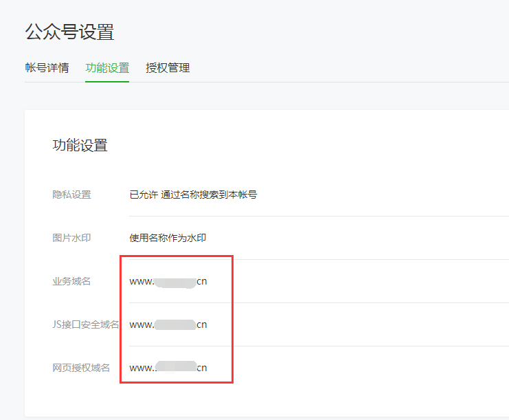
Task: Click the 图片水印 row label
Action: (x=71, y=238)
